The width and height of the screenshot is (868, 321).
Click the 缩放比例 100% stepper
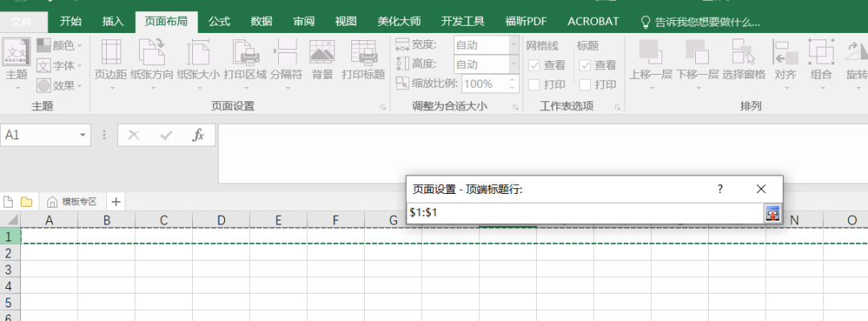(511, 84)
